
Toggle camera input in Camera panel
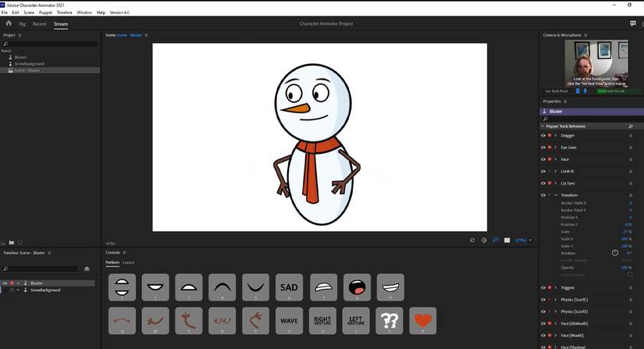578,91
